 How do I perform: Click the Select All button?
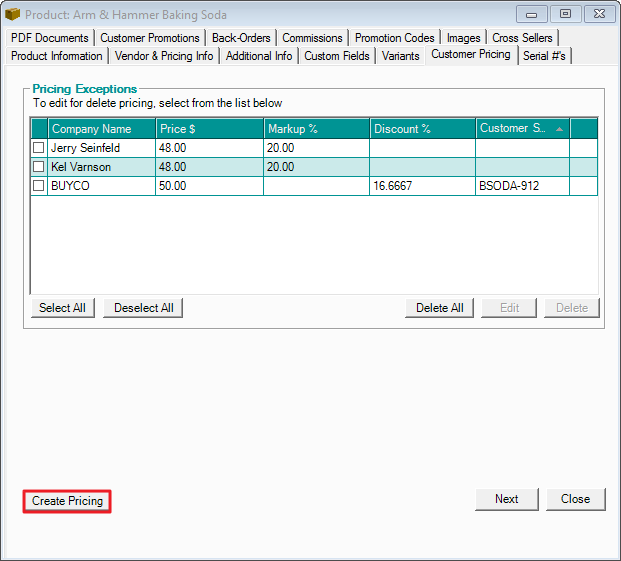[x=62, y=308]
